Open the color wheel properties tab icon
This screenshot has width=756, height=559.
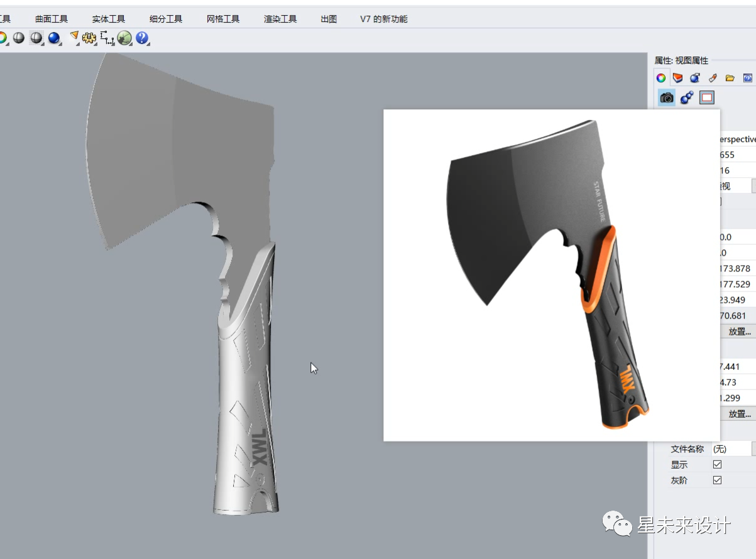point(661,78)
